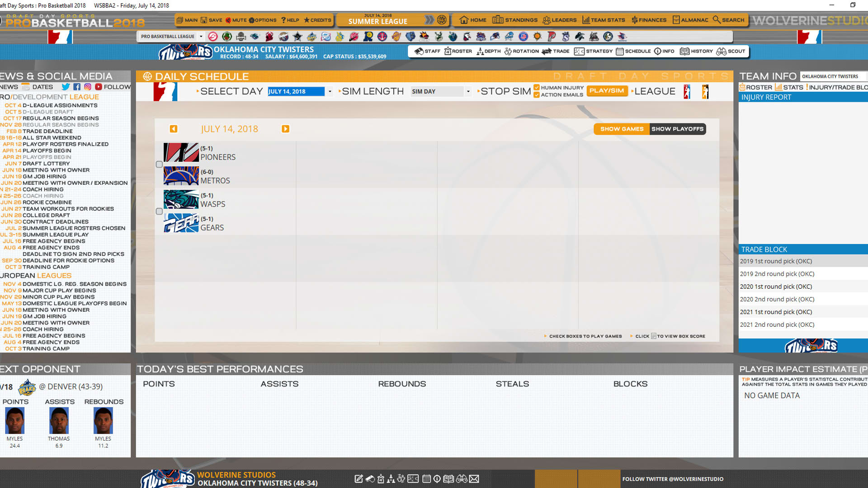Image resolution: width=868 pixels, height=488 pixels.
Task: Check the Wasps vs Gears game box
Action: [x=159, y=211]
